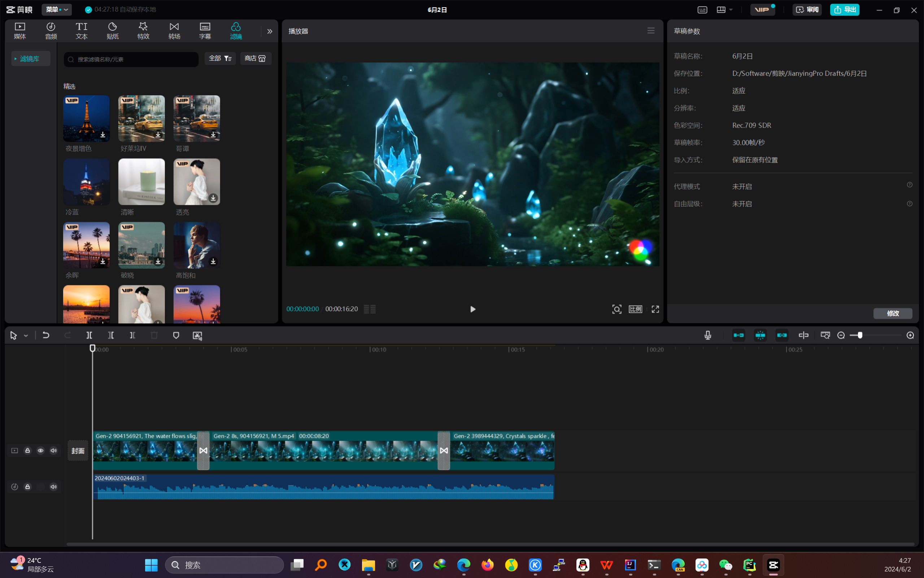Delete left of playhead split tool

click(x=111, y=335)
